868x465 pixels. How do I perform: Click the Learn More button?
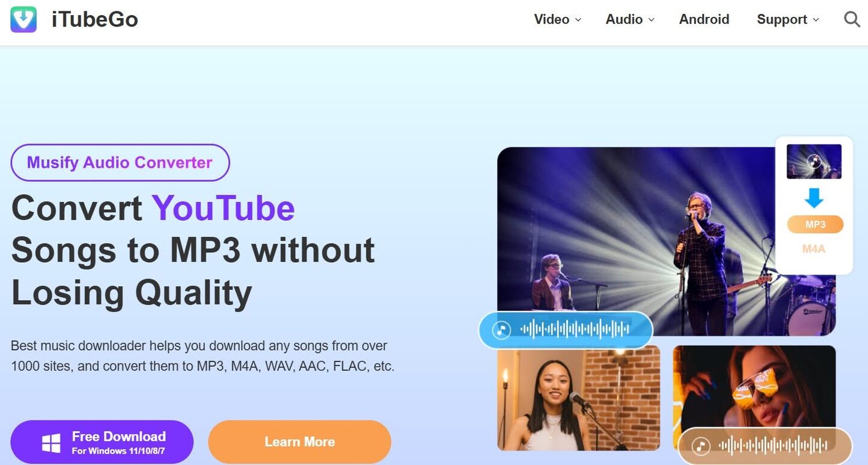299,442
